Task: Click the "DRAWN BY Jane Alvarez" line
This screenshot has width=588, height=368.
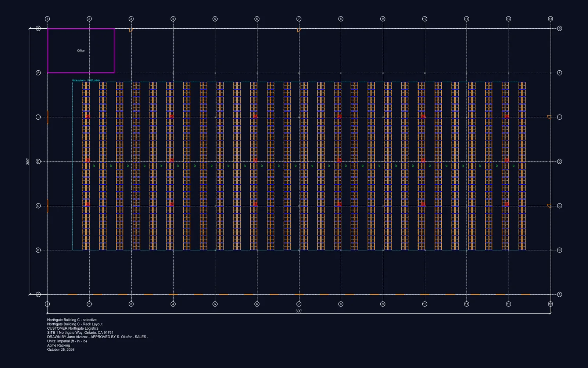Action: (98, 337)
